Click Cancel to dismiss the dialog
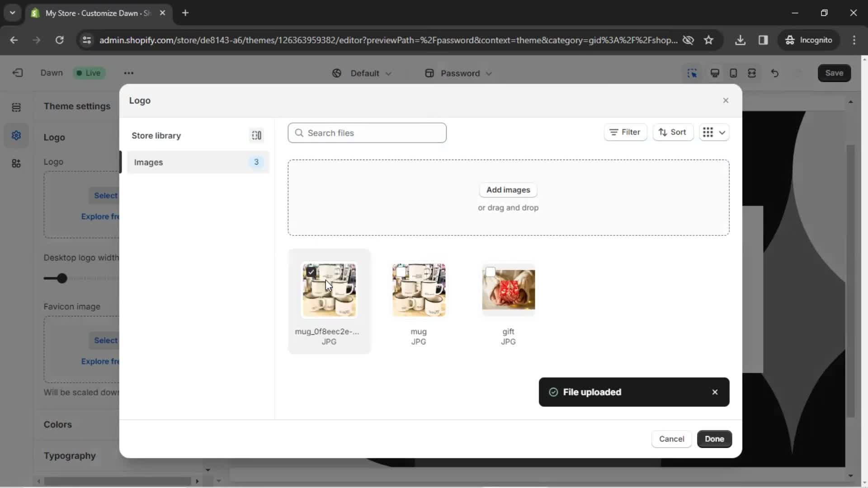The width and height of the screenshot is (868, 488). coord(672,439)
